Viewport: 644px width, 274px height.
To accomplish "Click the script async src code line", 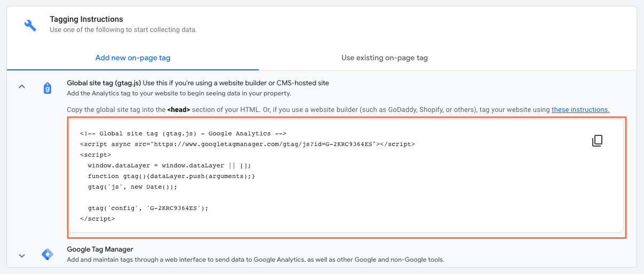I will pyautogui.click(x=247, y=144).
